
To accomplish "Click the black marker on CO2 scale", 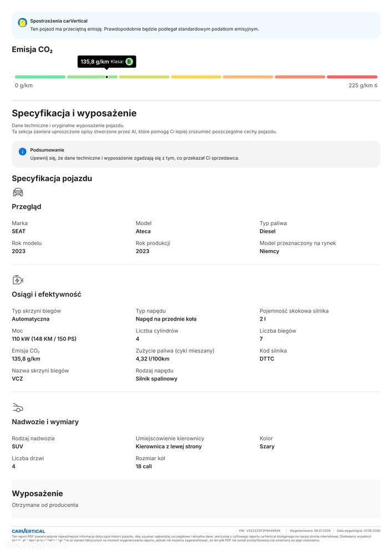I will [x=106, y=77].
